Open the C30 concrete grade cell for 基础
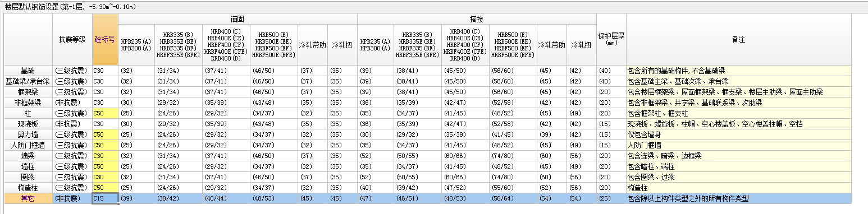 coord(105,71)
